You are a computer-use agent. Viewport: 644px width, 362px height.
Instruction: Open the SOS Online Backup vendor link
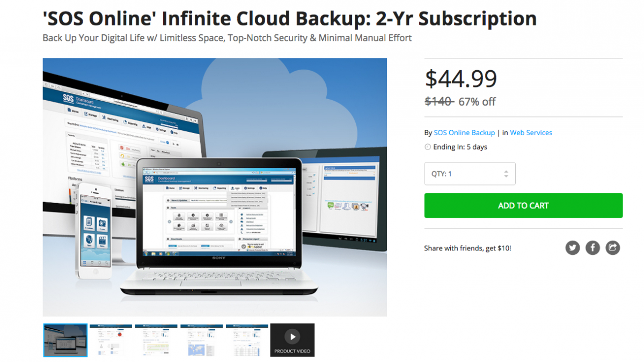click(x=464, y=132)
